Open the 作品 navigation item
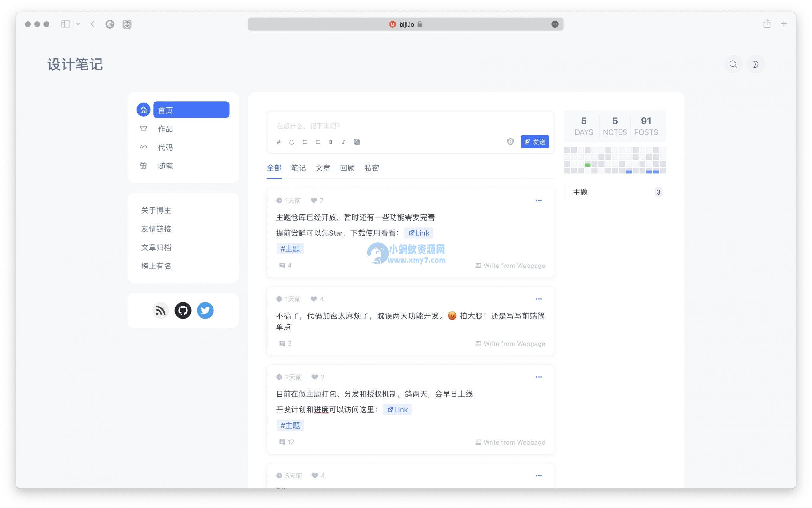Image resolution: width=812 pixels, height=508 pixels. [x=165, y=129]
